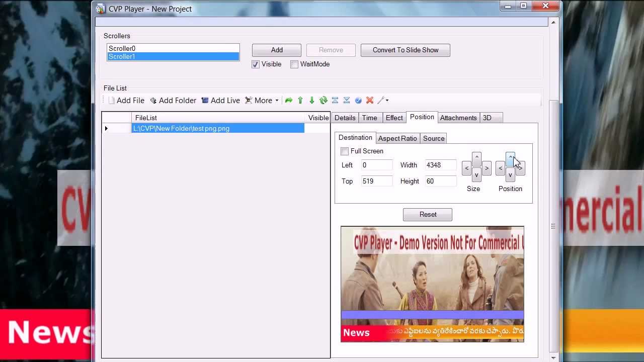The width and height of the screenshot is (644, 362).
Task: Click the Size right arrow button
Action: (487, 168)
